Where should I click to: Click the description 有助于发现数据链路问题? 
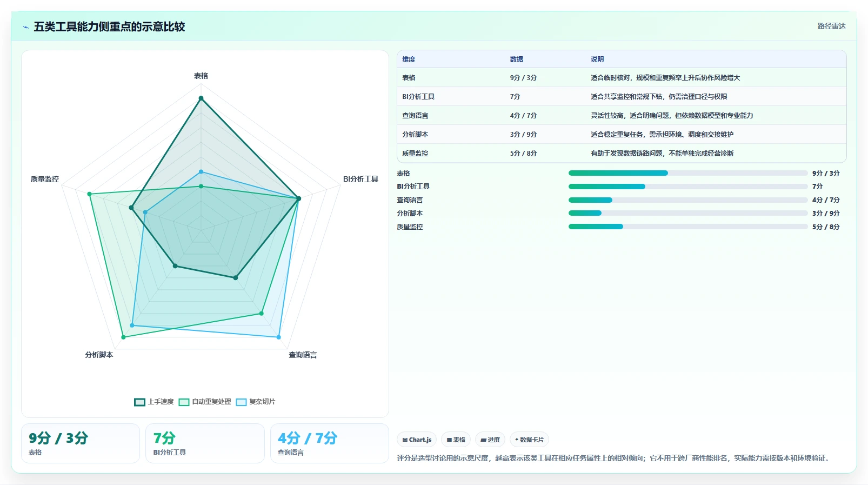(x=662, y=154)
